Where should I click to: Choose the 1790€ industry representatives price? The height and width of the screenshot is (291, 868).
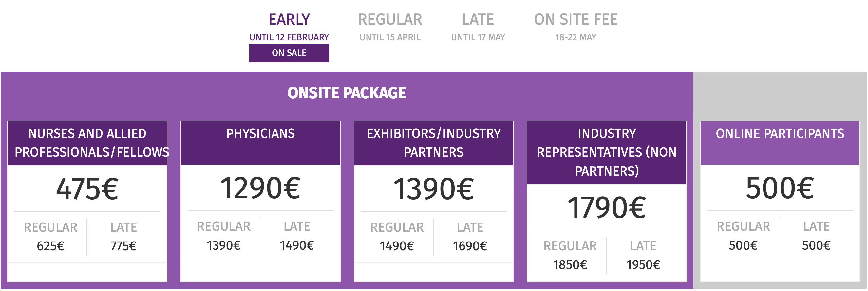[x=607, y=208]
